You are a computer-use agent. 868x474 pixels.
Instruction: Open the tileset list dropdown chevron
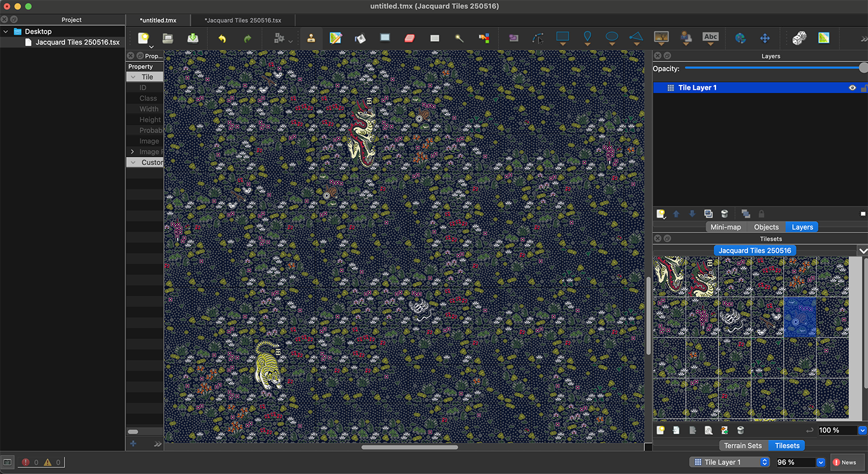(x=863, y=251)
